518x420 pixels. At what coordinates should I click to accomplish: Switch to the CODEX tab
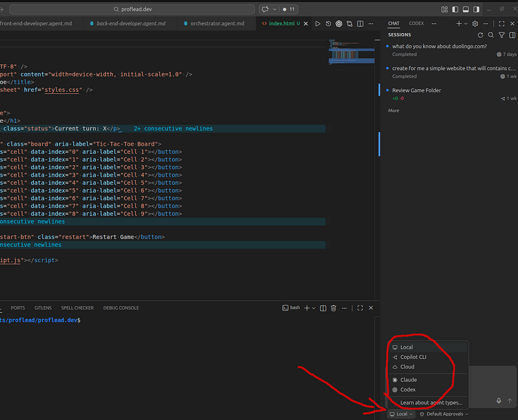pyautogui.click(x=416, y=23)
